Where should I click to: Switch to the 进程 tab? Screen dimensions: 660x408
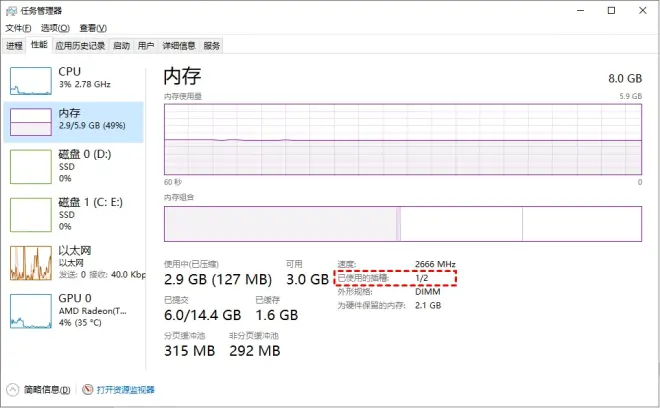pos(14,45)
